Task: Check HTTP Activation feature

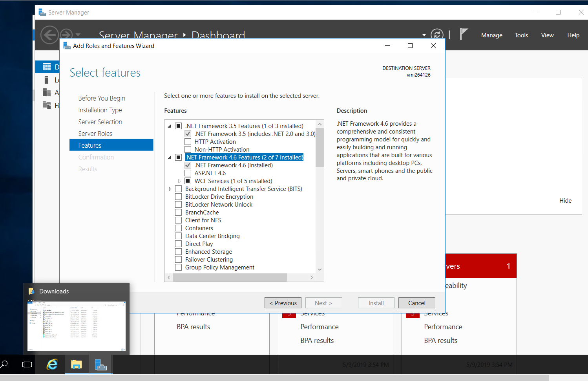Action: (x=188, y=142)
